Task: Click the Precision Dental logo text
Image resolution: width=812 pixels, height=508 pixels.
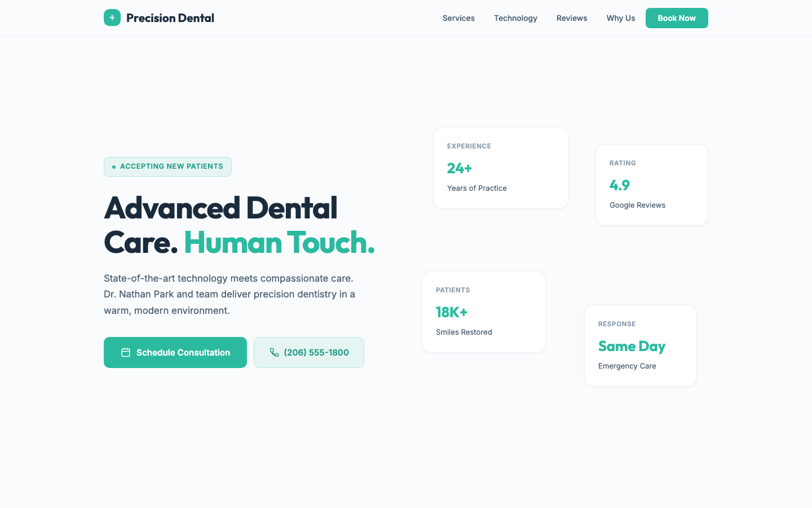Action: click(x=170, y=17)
